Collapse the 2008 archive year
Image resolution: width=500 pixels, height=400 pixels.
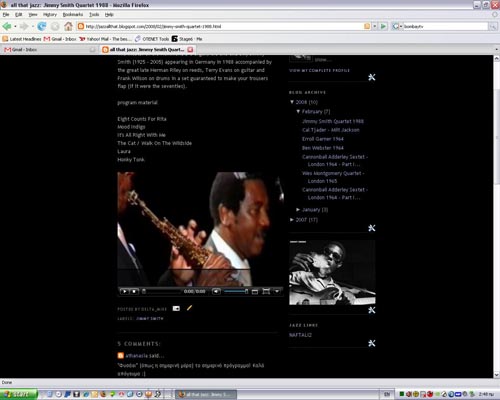pyautogui.click(x=292, y=102)
